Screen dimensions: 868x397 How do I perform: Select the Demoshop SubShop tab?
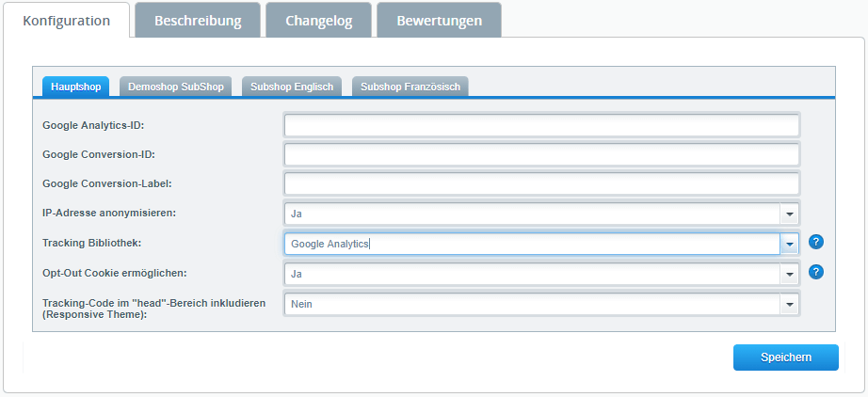point(175,87)
